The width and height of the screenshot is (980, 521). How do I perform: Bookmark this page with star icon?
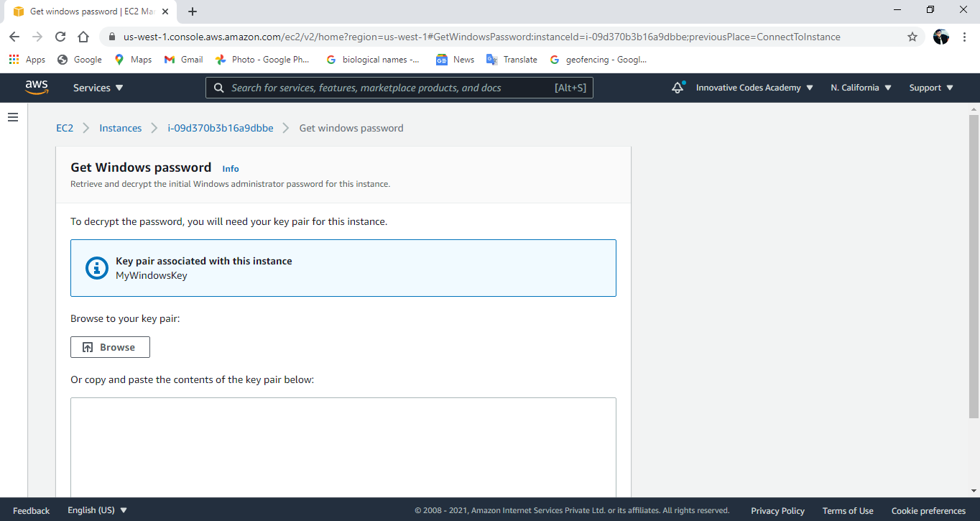(912, 37)
